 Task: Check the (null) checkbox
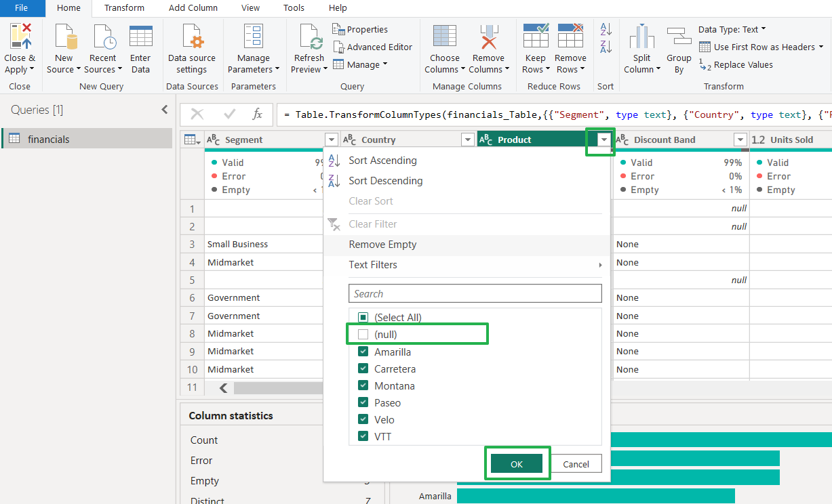click(363, 335)
